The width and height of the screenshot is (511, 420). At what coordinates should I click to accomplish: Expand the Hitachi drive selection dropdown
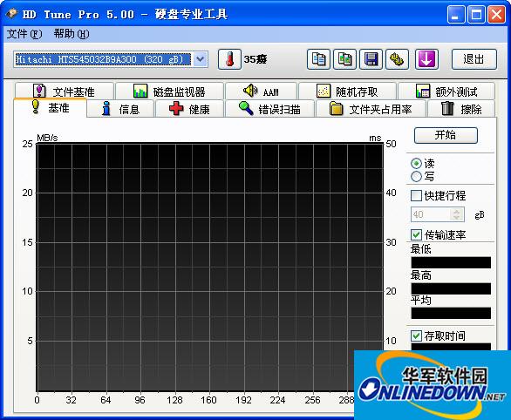[x=200, y=59]
